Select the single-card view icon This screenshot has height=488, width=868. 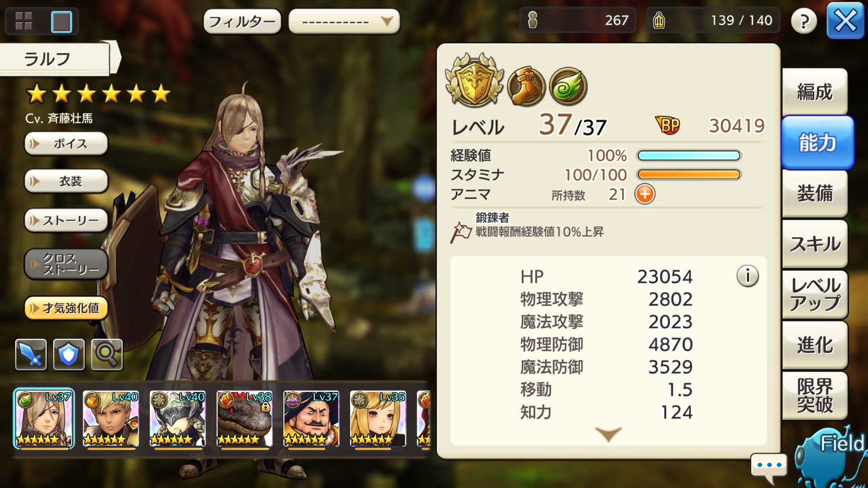[61, 21]
